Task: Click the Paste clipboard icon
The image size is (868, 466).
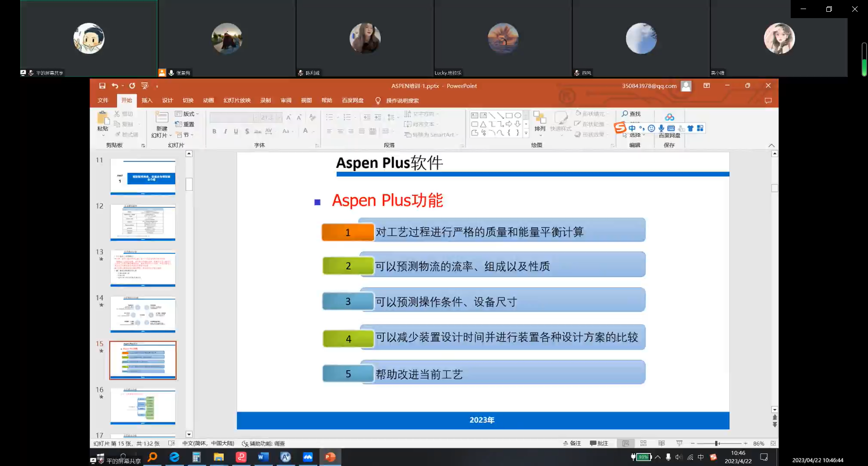Action: (103, 118)
